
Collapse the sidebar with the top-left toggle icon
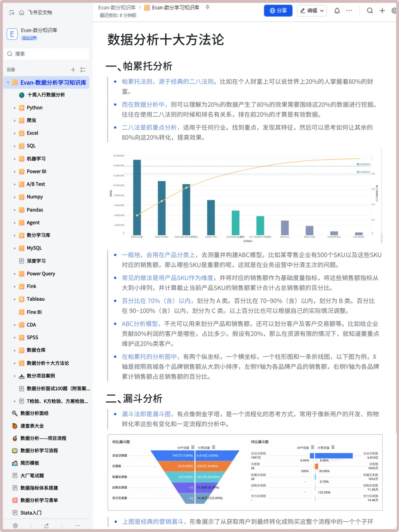(x=11, y=13)
